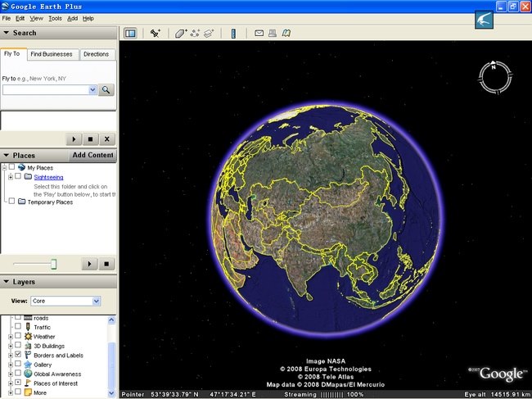Open the Help menu
Screen dimensions: 532x399
(88, 18)
